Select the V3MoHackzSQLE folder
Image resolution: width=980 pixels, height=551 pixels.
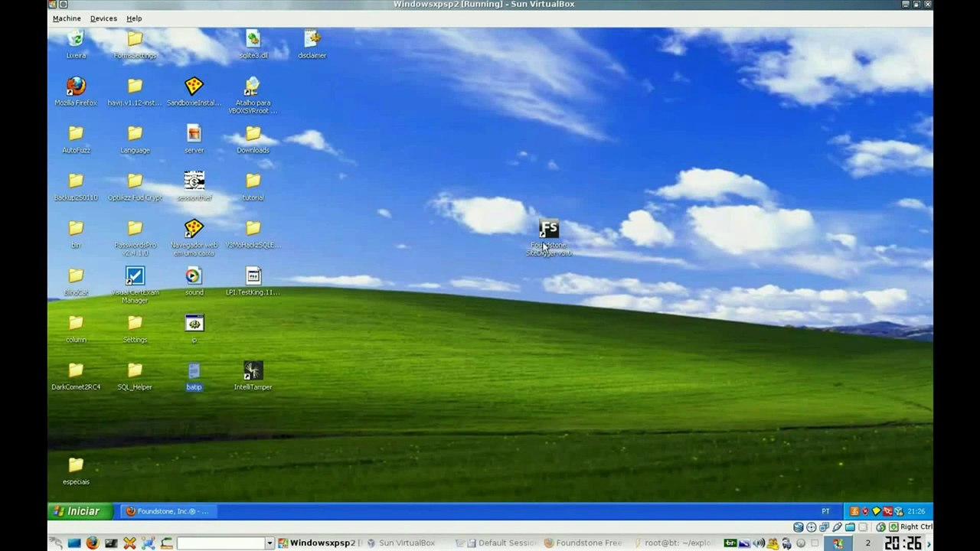(253, 233)
